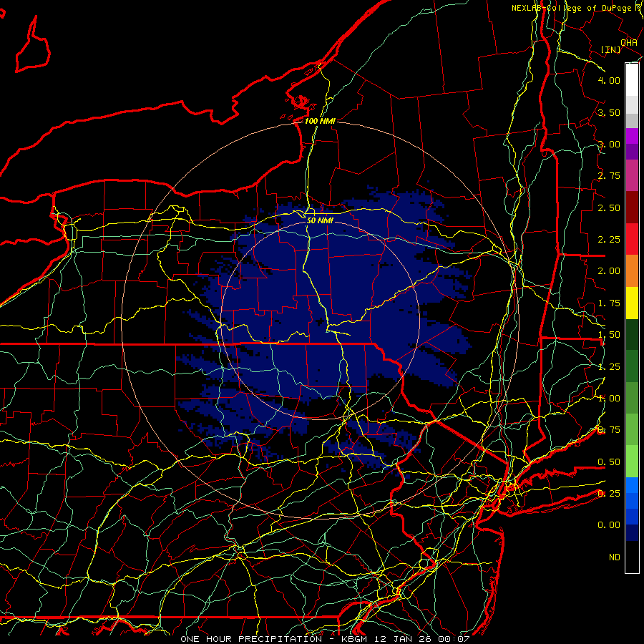Click the 2.75 legend value

609,176
